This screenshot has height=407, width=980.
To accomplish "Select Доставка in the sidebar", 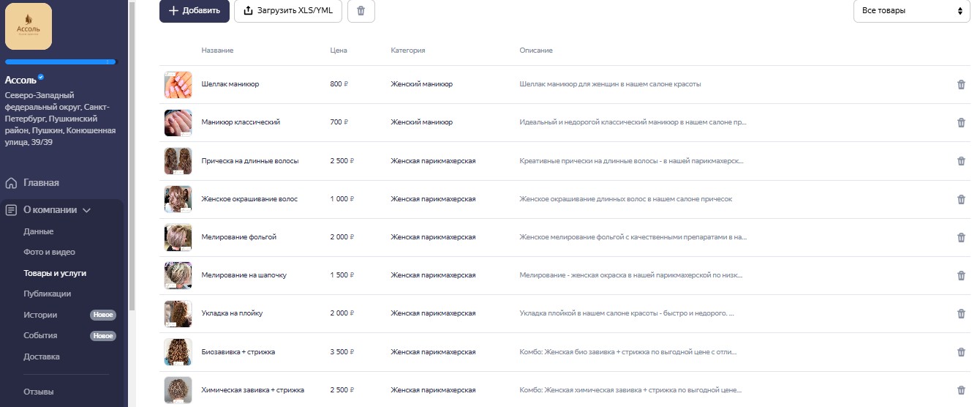I will (x=42, y=356).
